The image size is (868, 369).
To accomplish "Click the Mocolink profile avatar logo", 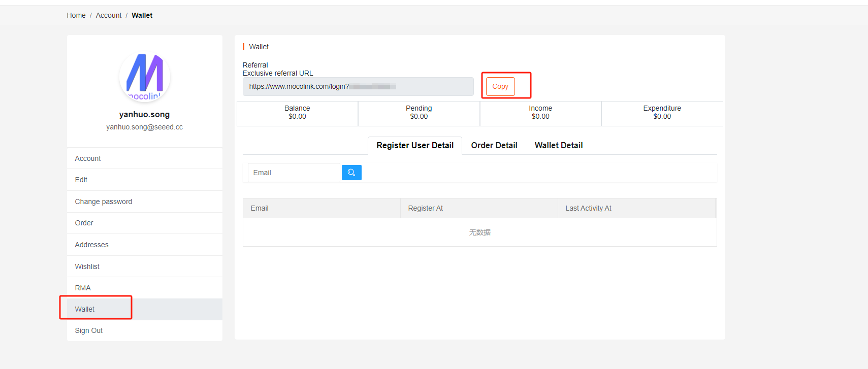I will (x=145, y=77).
